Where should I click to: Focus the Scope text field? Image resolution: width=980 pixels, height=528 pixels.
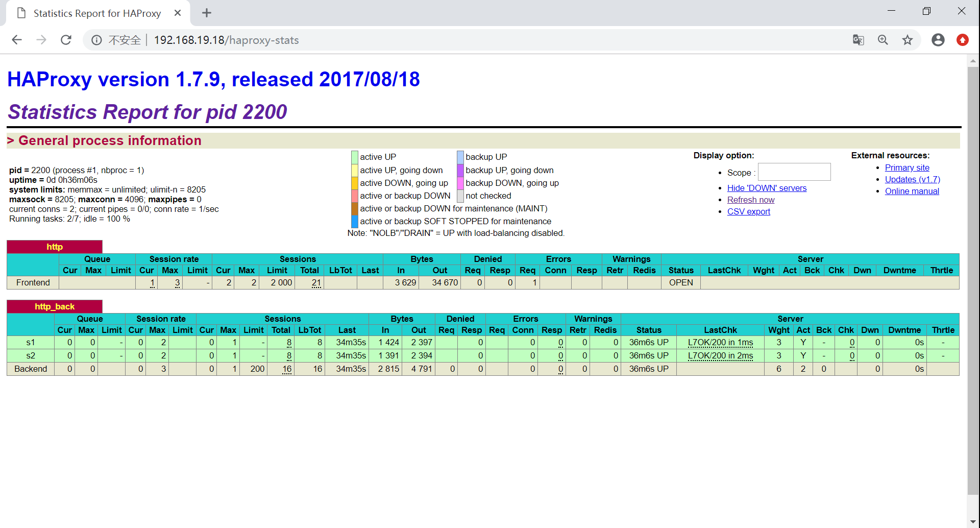point(794,172)
